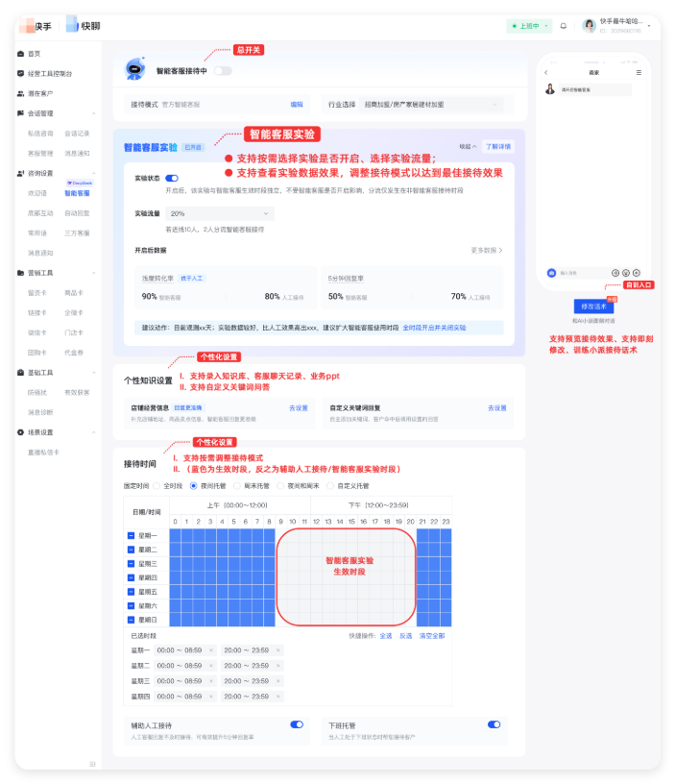Collapse the experiment panel via 收起
Viewport: 675px width, 784px height.
point(467,147)
